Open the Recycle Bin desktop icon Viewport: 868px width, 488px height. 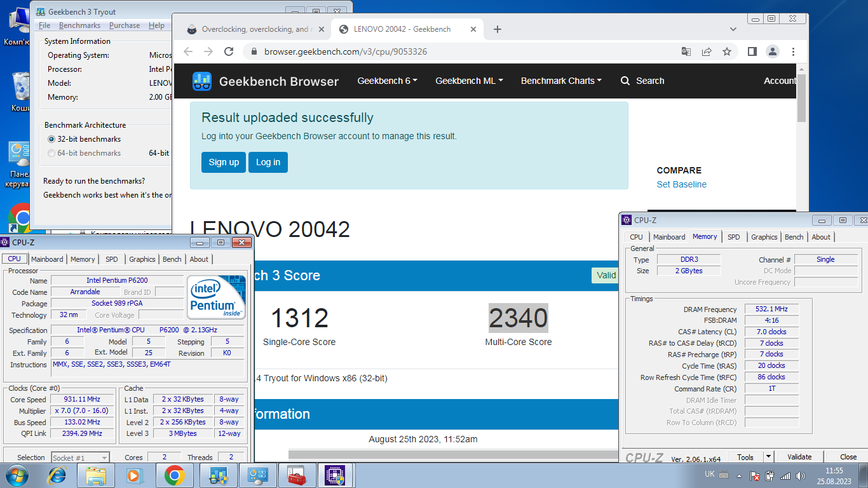(21, 92)
